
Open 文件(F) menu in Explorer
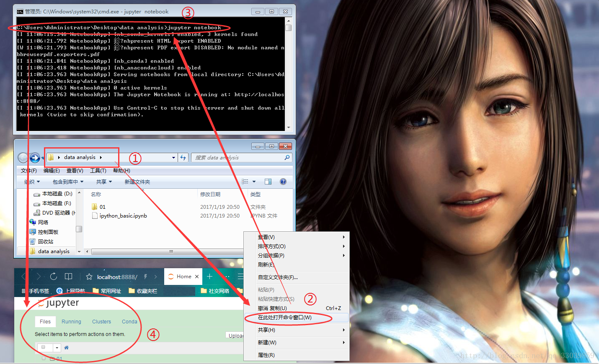(x=29, y=170)
